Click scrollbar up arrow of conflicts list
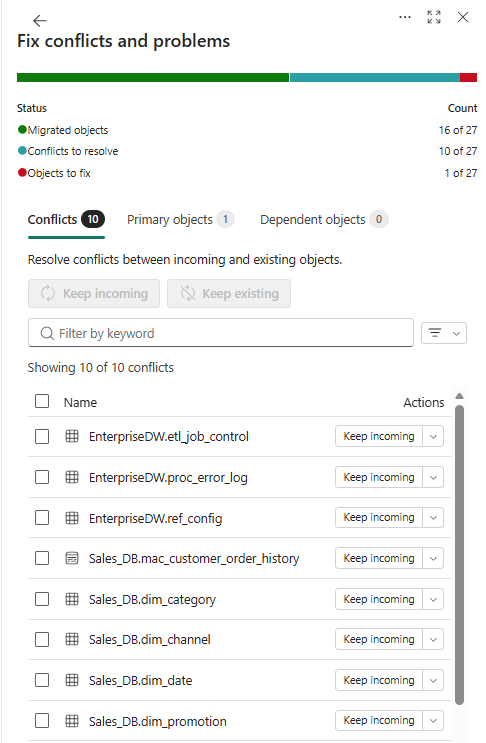 459,397
